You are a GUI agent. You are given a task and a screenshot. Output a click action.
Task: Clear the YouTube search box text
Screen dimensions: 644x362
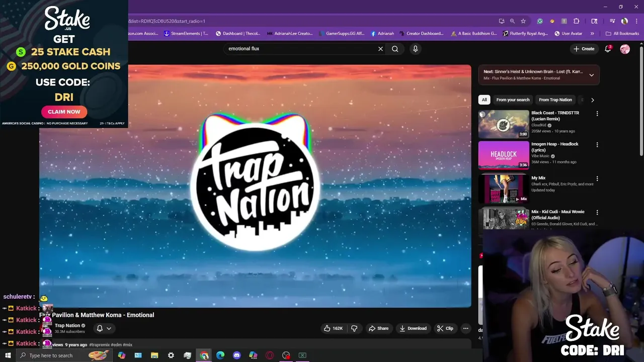380,49
